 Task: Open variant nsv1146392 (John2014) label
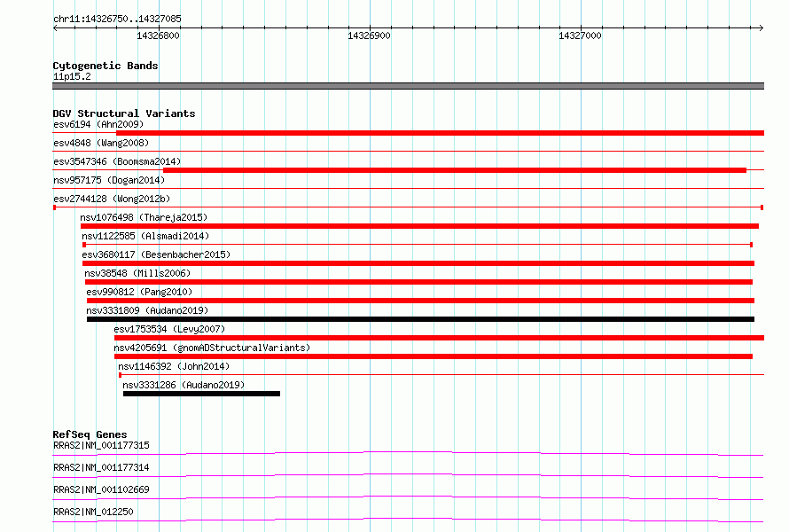[x=174, y=366]
